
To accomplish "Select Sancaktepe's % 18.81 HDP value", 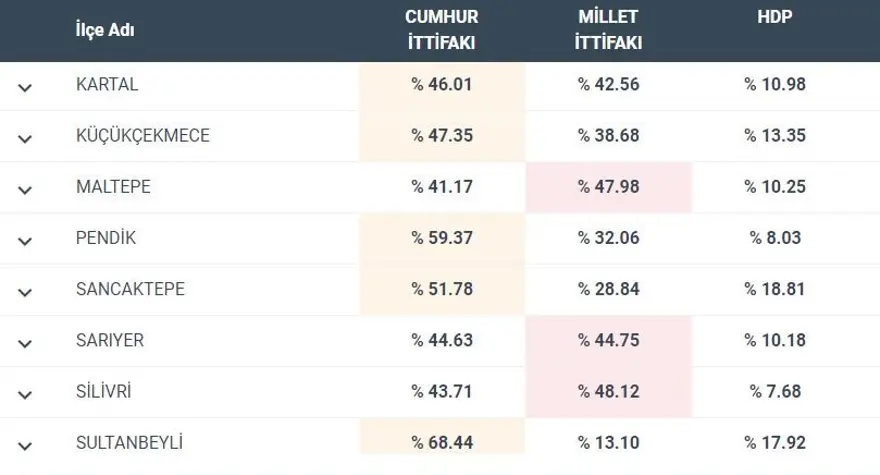I will point(774,290).
